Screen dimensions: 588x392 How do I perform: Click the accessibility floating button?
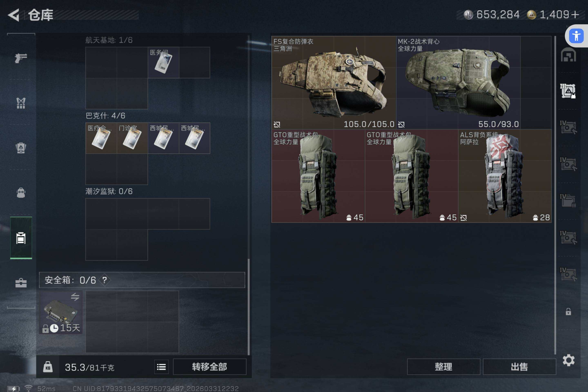point(576,36)
